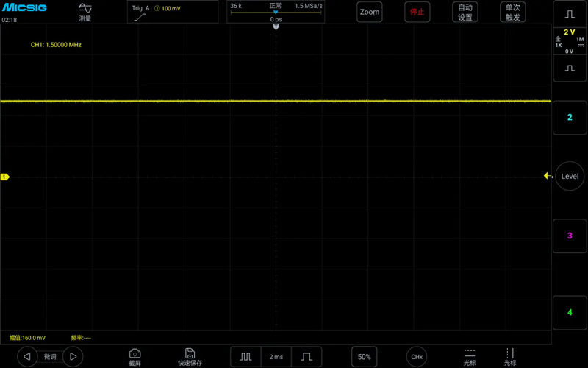Tap the 幅值 160.0 mV amplitude measurement

coord(27,338)
